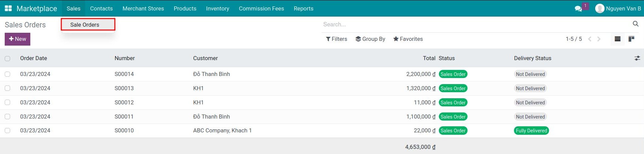Image resolution: width=644 pixels, height=154 pixels.
Task: Sort by the Delivery Status column header
Action: pyautogui.click(x=533, y=58)
